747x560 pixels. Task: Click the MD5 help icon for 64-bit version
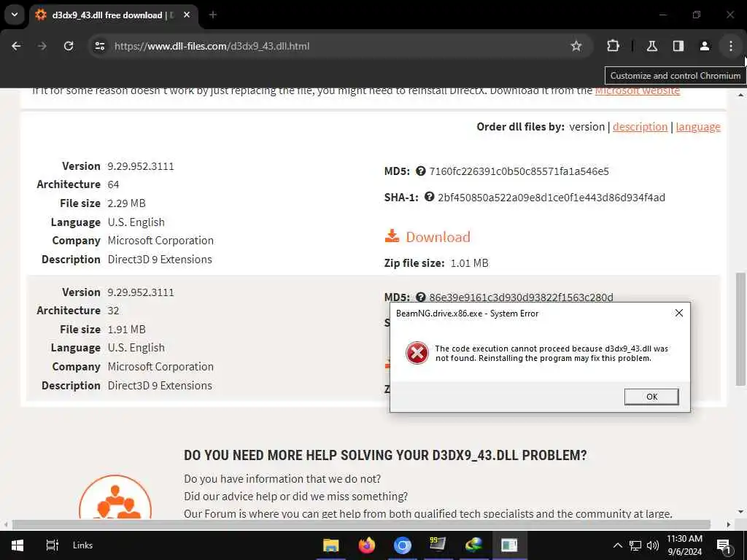pyautogui.click(x=420, y=171)
